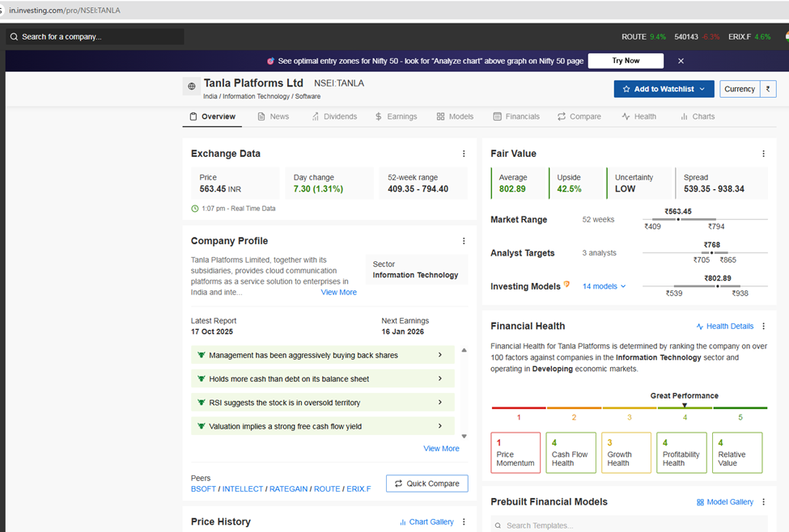Viewport: 789px width, 532px height.
Task: Click the Quick Compare button
Action: click(x=426, y=483)
